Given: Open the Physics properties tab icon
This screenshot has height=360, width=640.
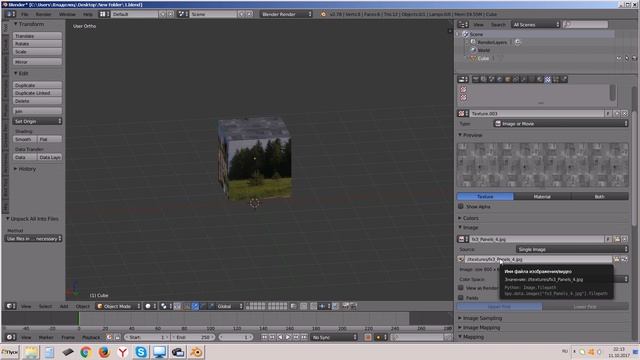Looking at the screenshot, I should pyautogui.click(x=564, y=79).
